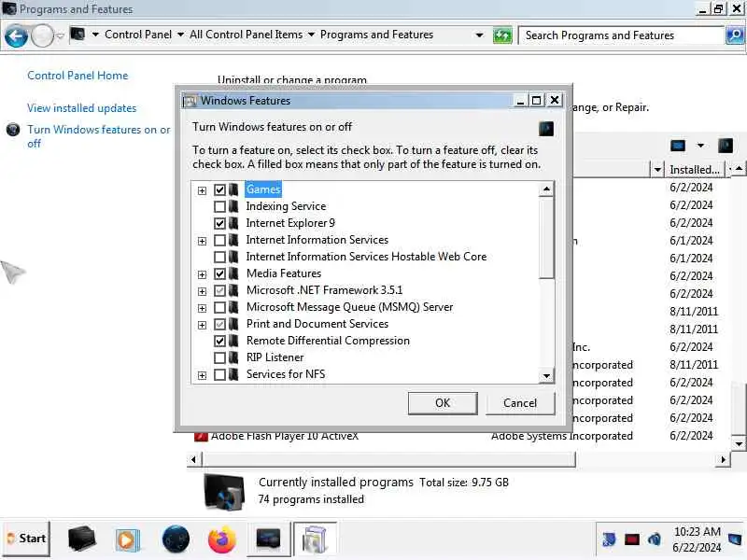Enable the Internet Information Services checkbox
The height and width of the screenshot is (560, 747).
(x=219, y=241)
